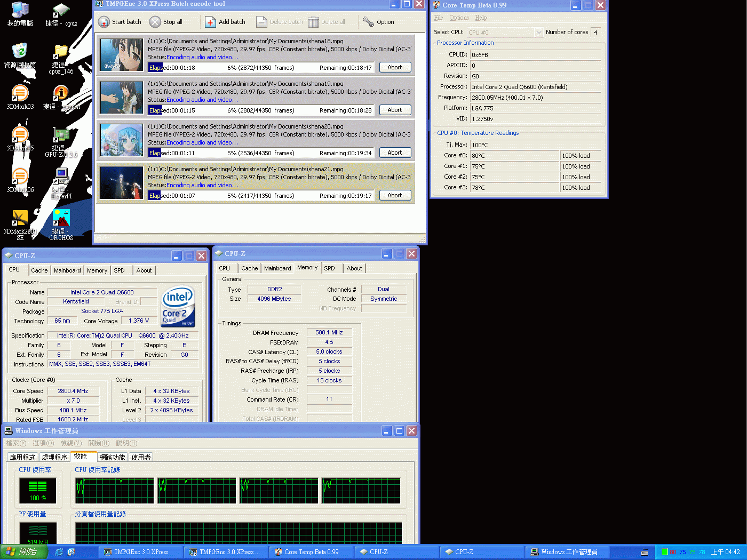
Task: Switch to SPD tab in right CPU-Z window
Action: pos(329,268)
